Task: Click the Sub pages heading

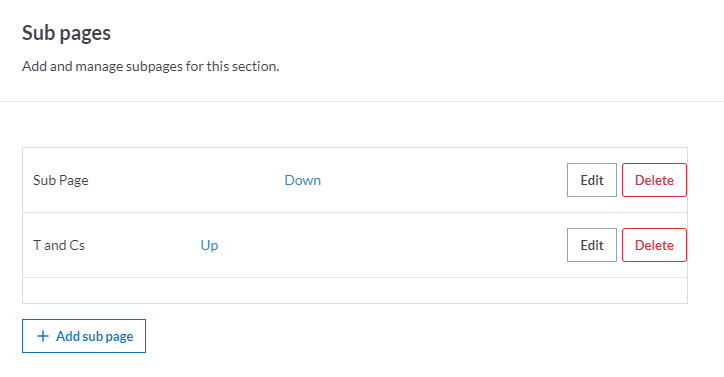Action: pyautogui.click(x=66, y=33)
